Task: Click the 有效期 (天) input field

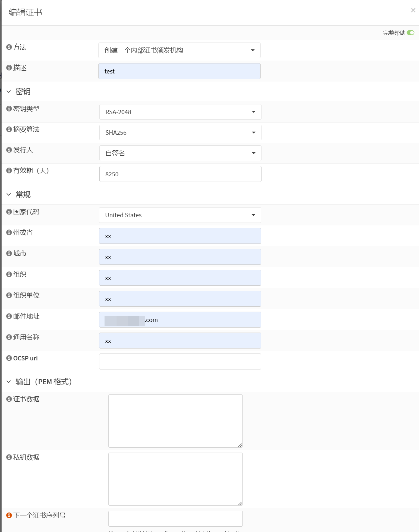Action: tap(180, 174)
